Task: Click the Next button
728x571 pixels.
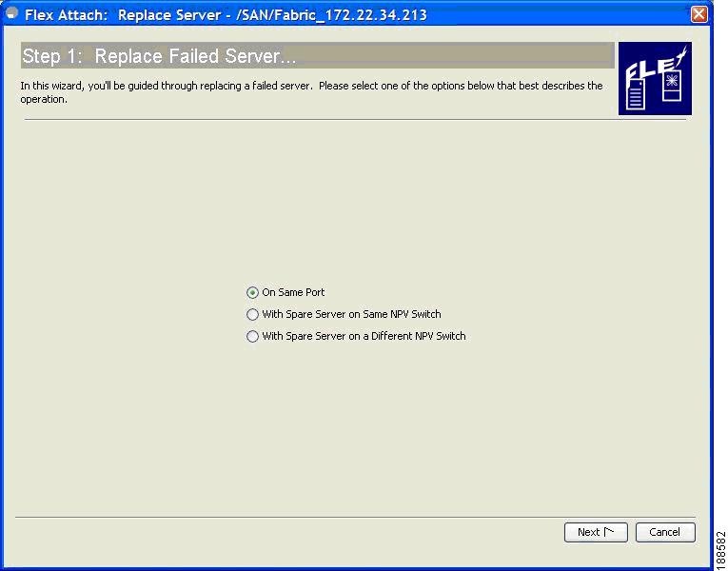Action: (596, 532)
